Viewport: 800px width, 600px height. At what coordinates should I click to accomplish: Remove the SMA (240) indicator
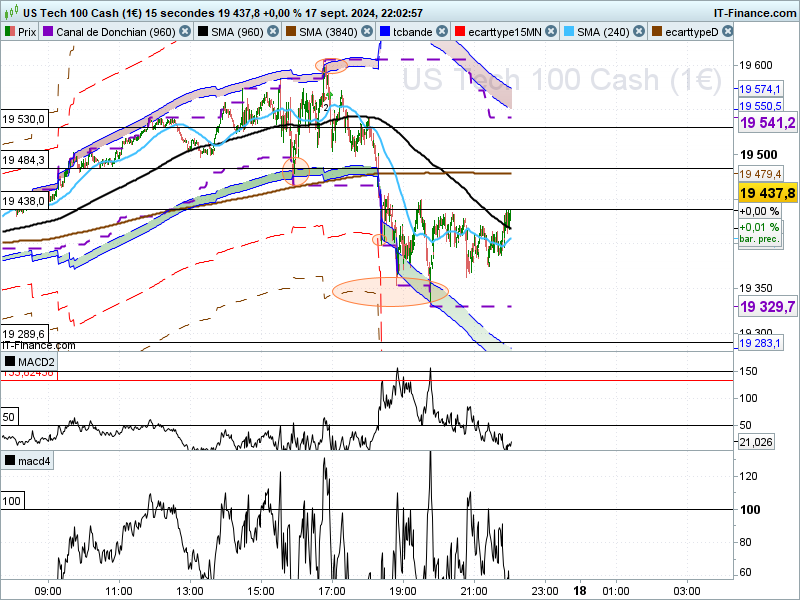pos(639,32)
